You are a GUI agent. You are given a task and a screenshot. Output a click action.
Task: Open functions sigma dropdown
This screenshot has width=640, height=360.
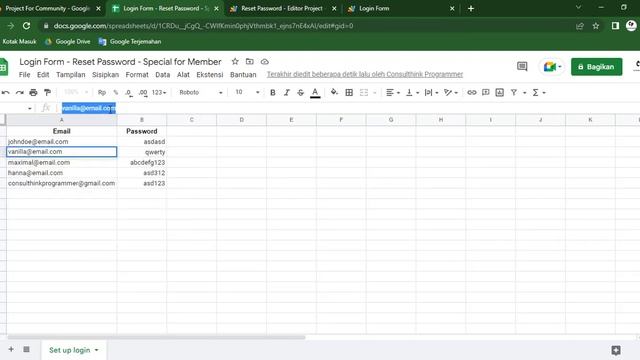click(x=539, y=93)
